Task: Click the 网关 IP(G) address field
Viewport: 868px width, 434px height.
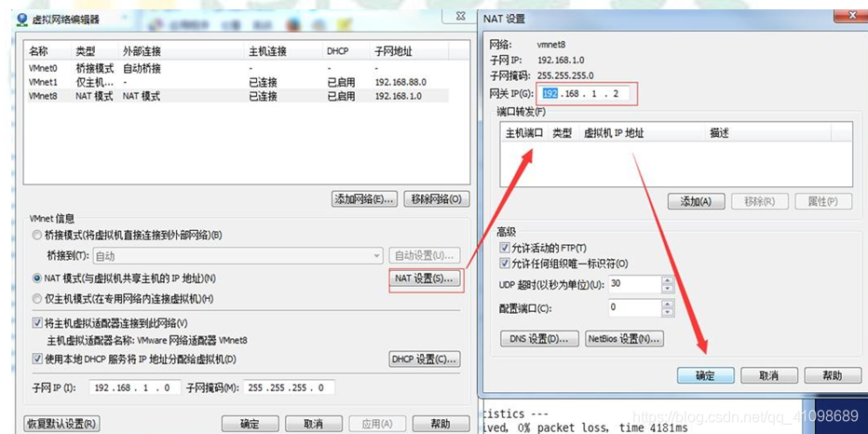Action: coord(584,93)
